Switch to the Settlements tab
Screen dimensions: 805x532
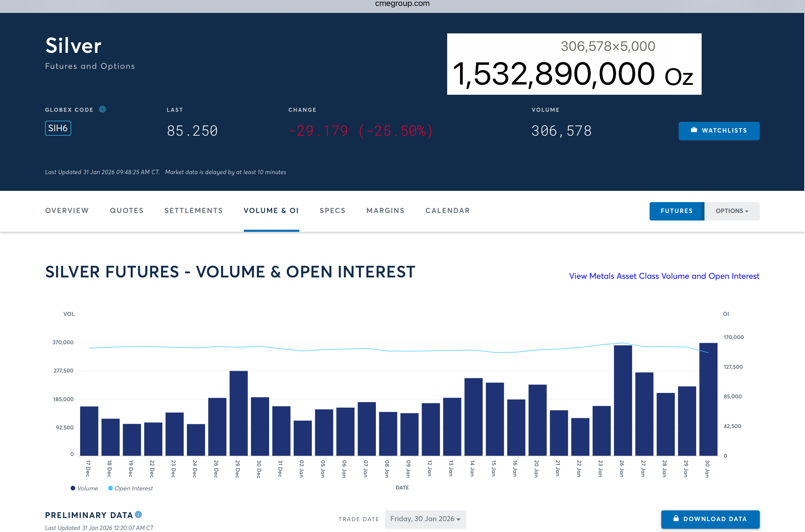[x=193, y=211]
